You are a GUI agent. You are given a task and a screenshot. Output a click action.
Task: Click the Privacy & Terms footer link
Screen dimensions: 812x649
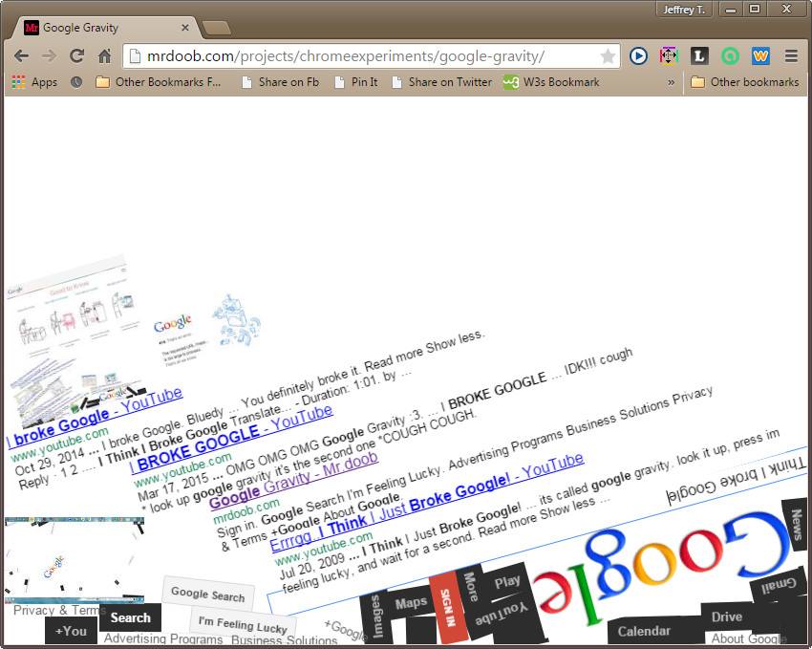click(58, 610)
